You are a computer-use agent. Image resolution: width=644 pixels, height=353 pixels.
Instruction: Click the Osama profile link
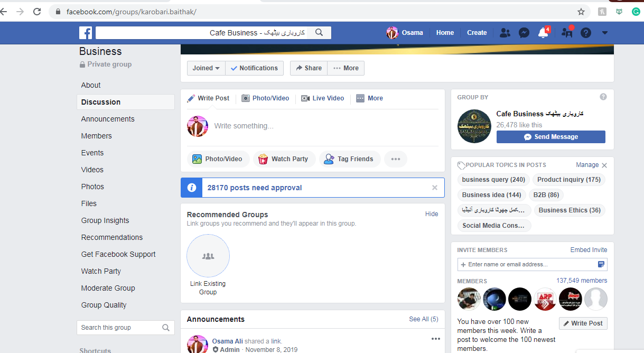pos(405,33)
